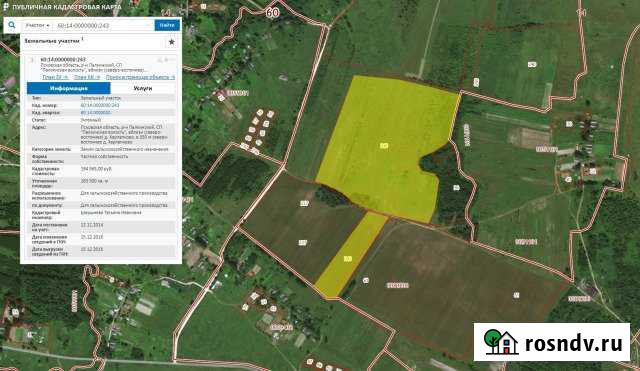640x371 pixels.
Task: Switch to the Услуги tab
Action: [143, 88]
